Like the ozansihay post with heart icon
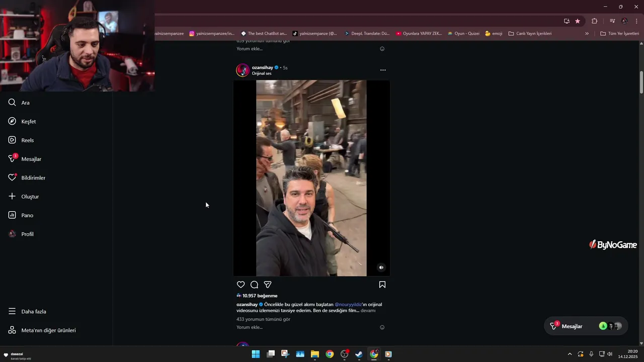Image resolution: width=644 pixels, height=362 pixels. coord(241,285)
